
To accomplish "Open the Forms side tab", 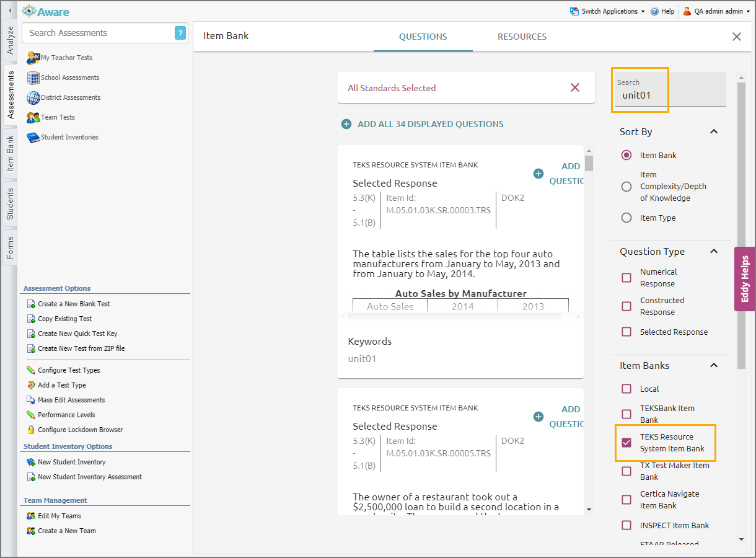I will click(11, 247).
